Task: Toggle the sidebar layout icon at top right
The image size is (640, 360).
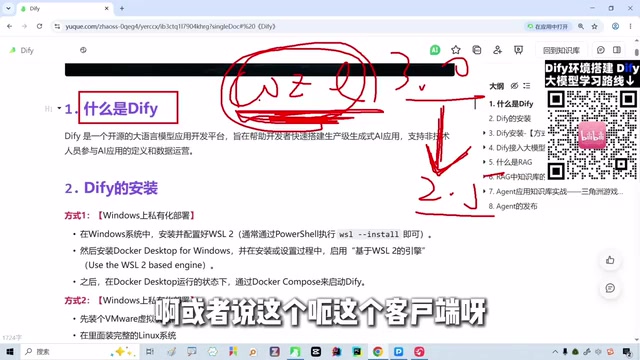Action: pos(617,50)
